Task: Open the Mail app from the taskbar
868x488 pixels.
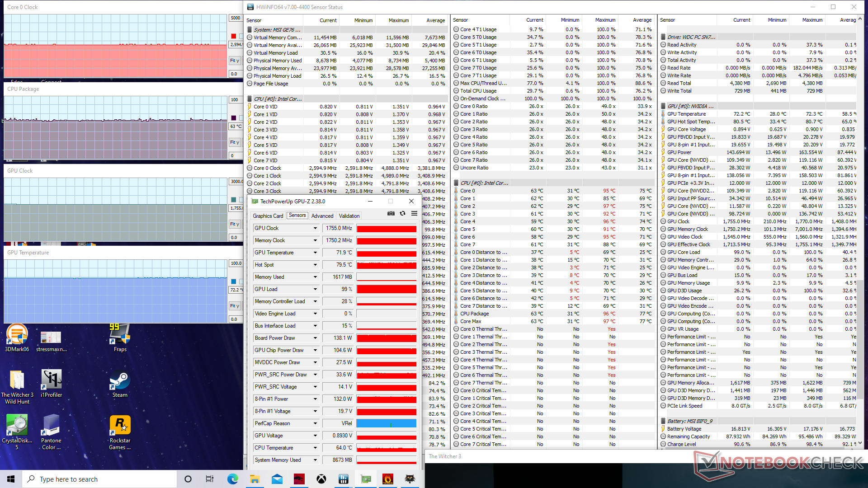Action: pos(277,479)
